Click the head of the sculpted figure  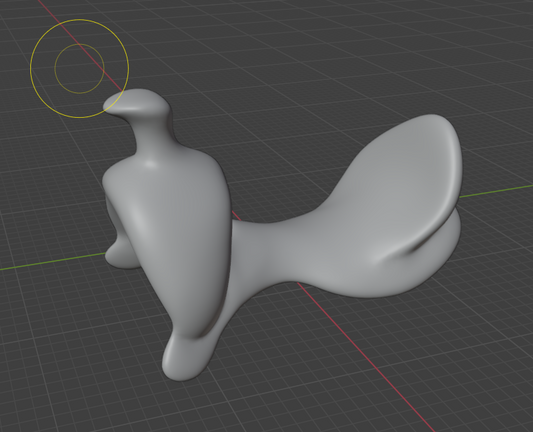pyautogui.click(x=139, y=102)
